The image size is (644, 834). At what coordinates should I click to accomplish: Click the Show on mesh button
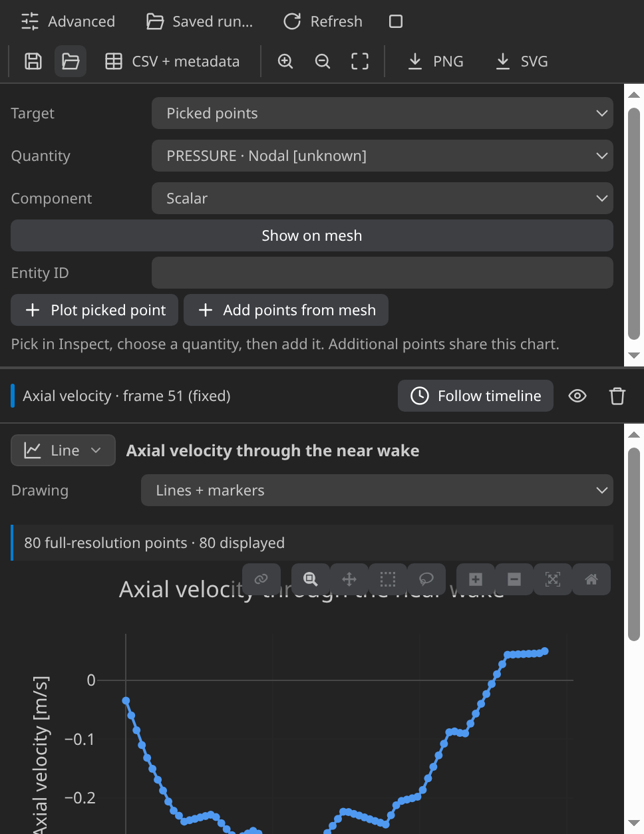[x=312, y=235]
